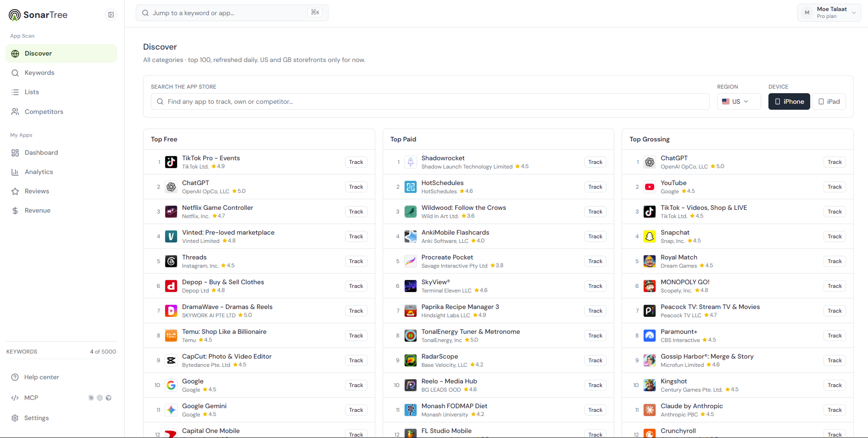Open the Peacock TV app icon
Image resolution: width=868 pixels, height=438 pixels.
(650, 310)
